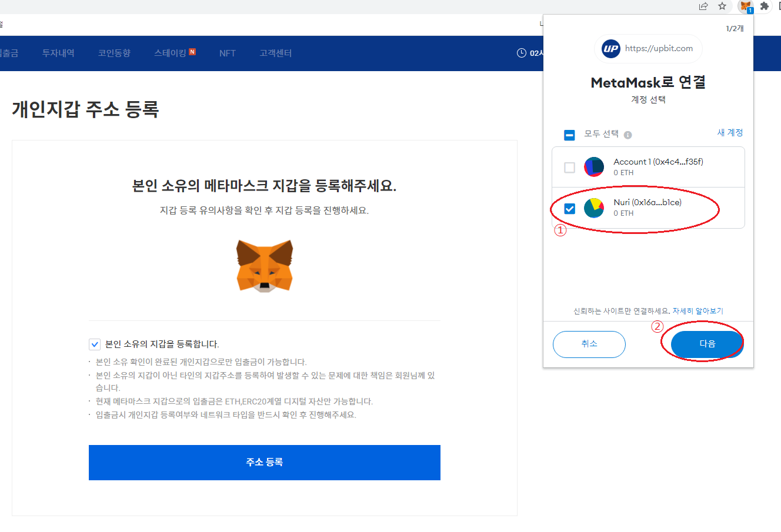Image resolution: width=781 pixels, height=532 pixels.
Task: Click the MetaMask fox extension icon in toolbar
Action: click(x=746, y=6)
